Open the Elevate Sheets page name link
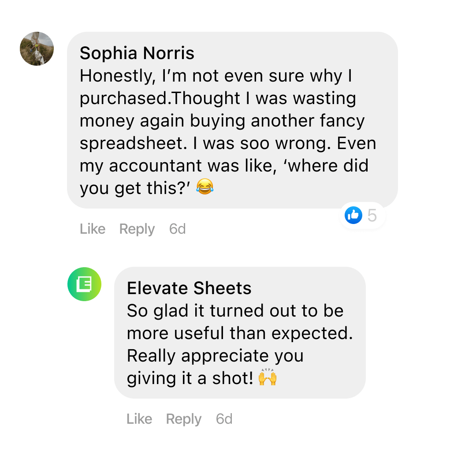476x459 pixels. click(189, 288)
